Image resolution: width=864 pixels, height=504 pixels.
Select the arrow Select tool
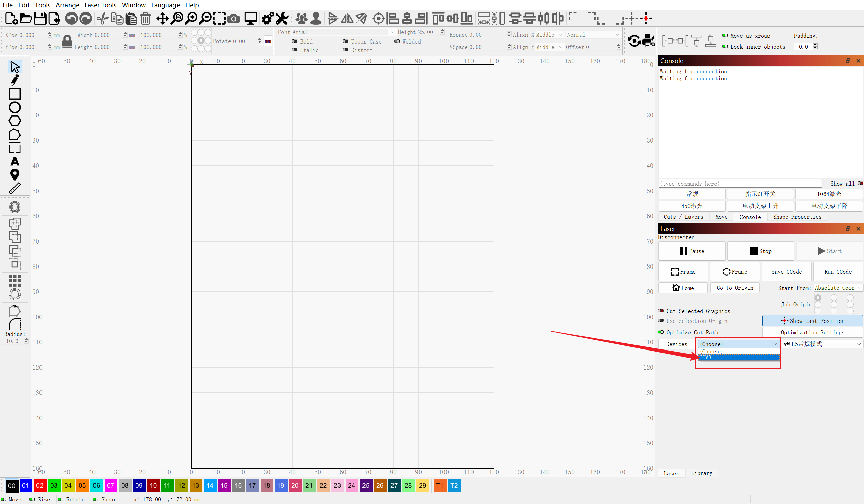pyautogui.click(x=15, y=66)
